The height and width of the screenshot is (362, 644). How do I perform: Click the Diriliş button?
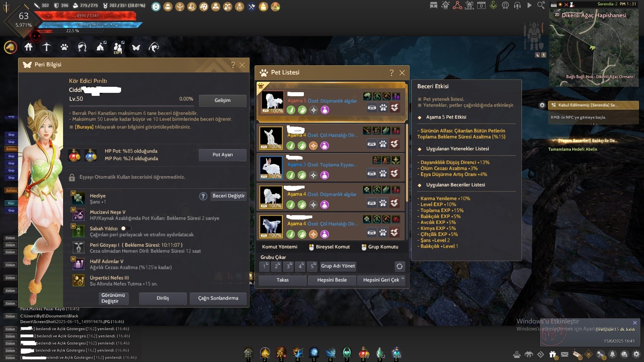click(x=163, y=298)
